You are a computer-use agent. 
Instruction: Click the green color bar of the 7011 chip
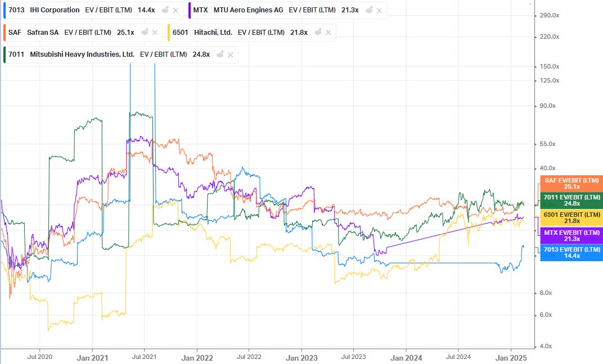tap(4, 54)
